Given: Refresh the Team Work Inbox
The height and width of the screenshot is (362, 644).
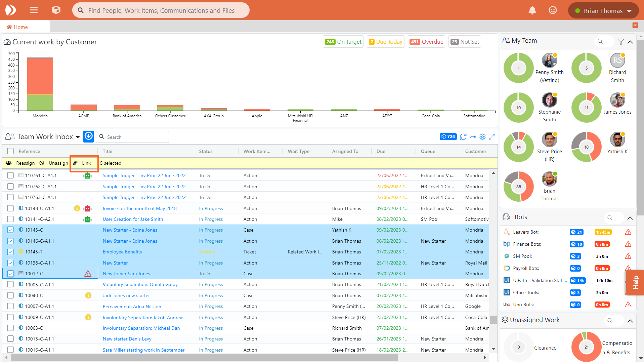Looking at the screenshot, I should (x=463, y=137).
